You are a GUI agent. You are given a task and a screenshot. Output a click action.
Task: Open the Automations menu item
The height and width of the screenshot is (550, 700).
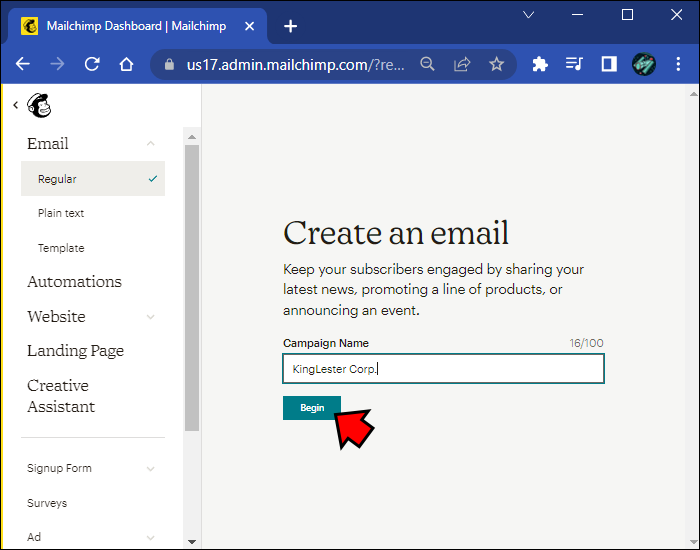point(74,282)
